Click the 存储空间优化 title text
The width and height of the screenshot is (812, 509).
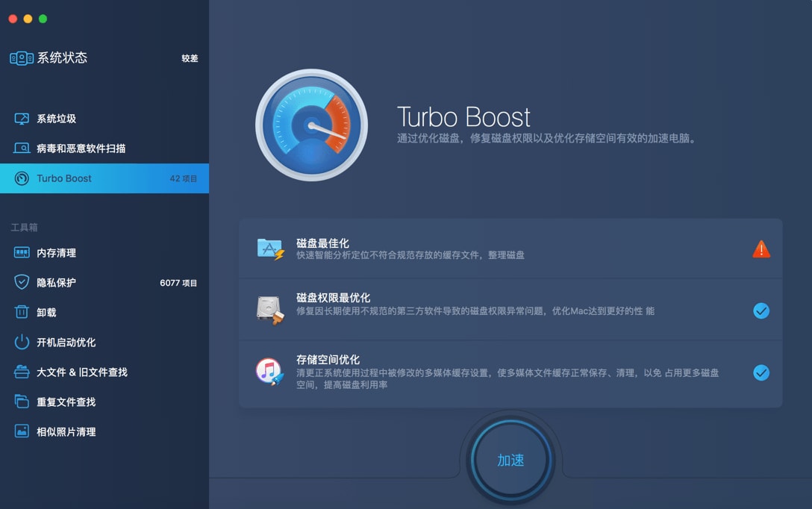[328, 359]
